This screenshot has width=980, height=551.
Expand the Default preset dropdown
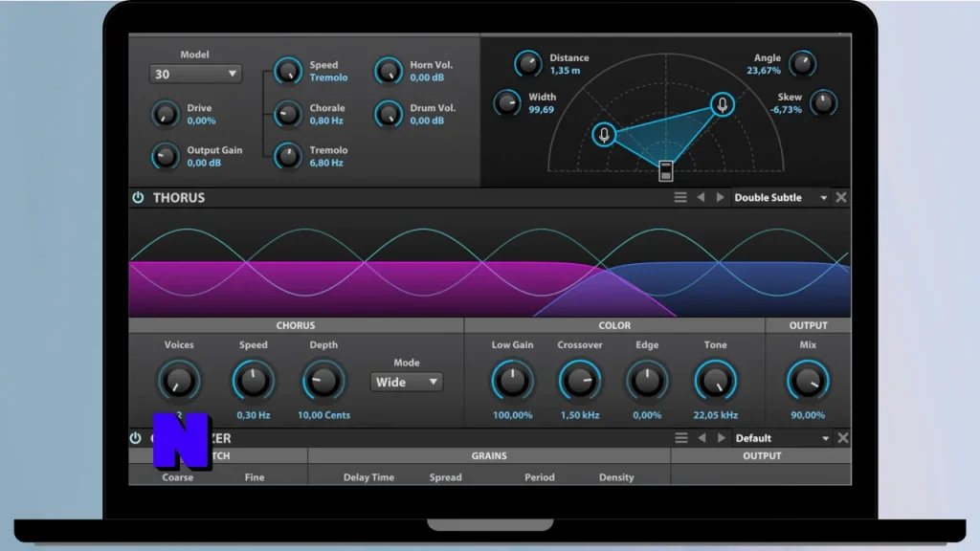click(x=783, y=438)
